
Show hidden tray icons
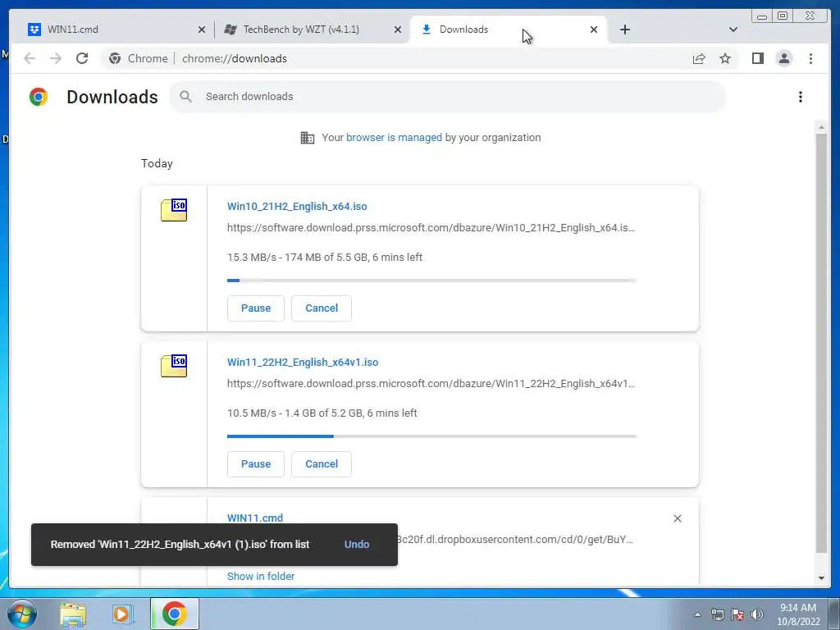coord(697,614)
